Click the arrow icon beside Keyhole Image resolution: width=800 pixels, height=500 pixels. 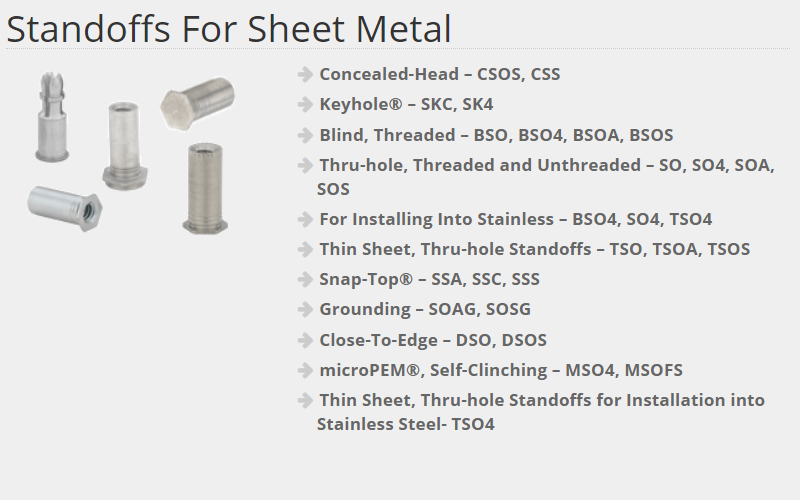305,105
